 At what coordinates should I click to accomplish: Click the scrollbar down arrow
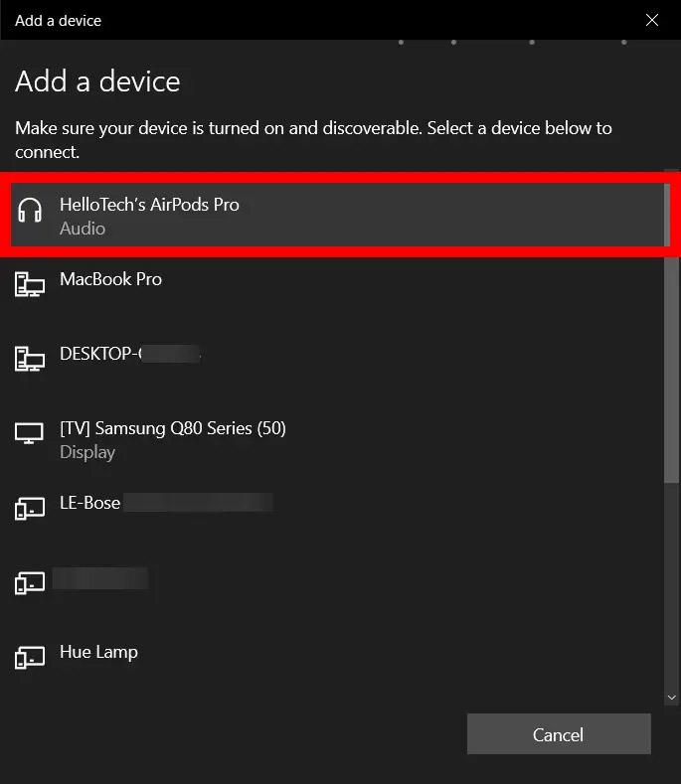coord(670,698)
